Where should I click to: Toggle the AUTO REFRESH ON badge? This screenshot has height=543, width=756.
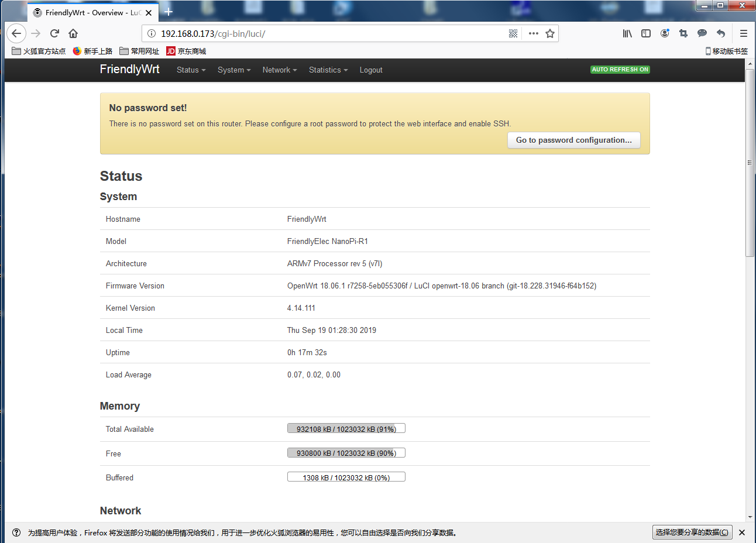coord(620,70)
